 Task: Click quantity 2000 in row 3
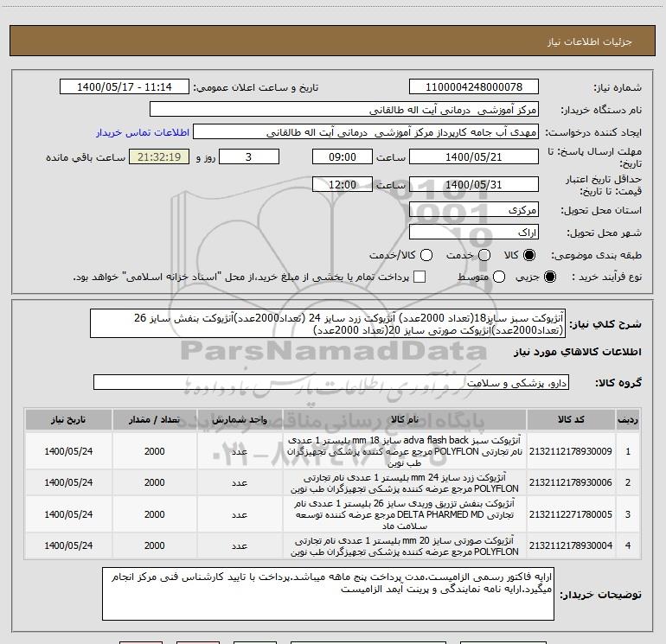point(154,514)
